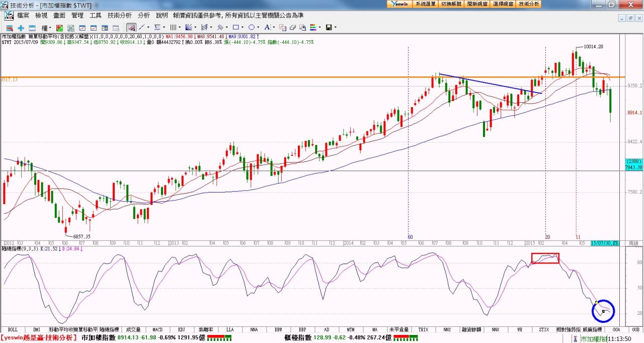The height and width of the screenshot is (343, 644).
Task: Open the 技術分析 menu in menu bar
Action: coord(120,16)
